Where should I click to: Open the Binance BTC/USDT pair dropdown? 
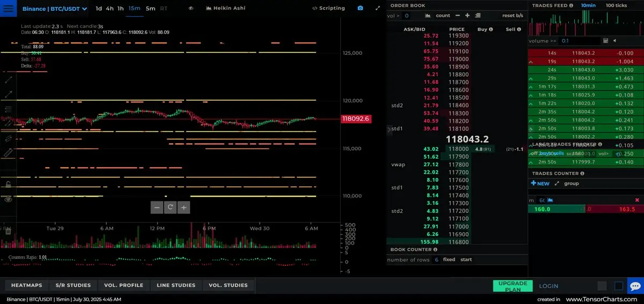click(x=55, y=9)
